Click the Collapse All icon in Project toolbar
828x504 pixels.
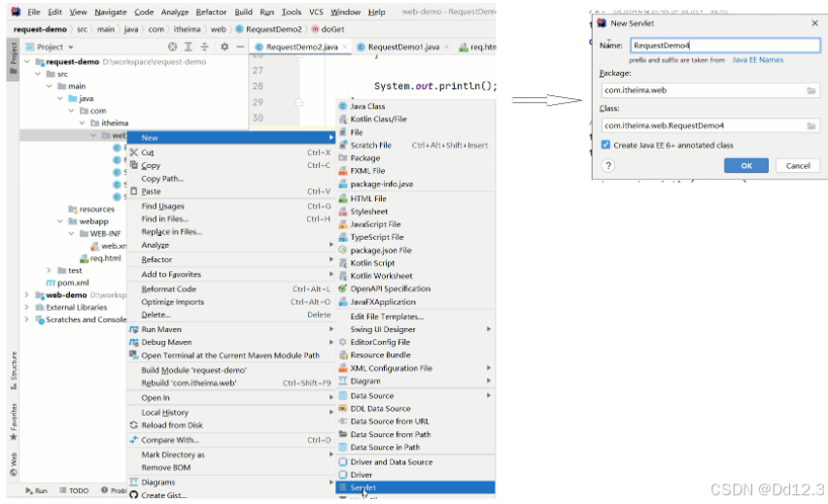pyautogui.click(x=204, y=47)
